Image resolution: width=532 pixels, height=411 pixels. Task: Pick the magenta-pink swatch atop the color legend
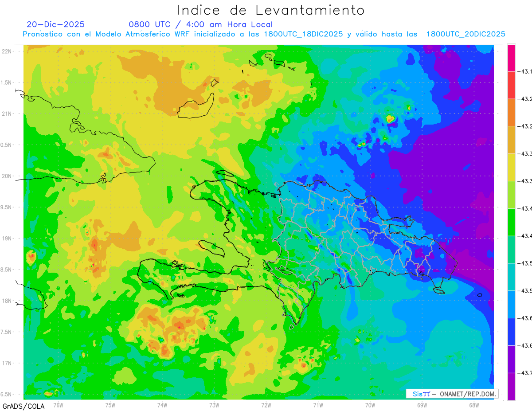(511, 58)
